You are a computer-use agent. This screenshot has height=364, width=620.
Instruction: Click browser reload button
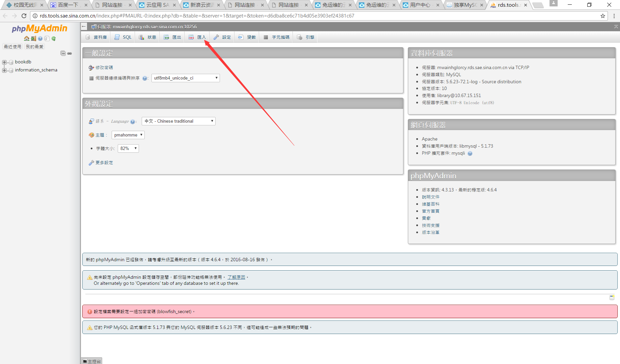click(x=24, y=16)
